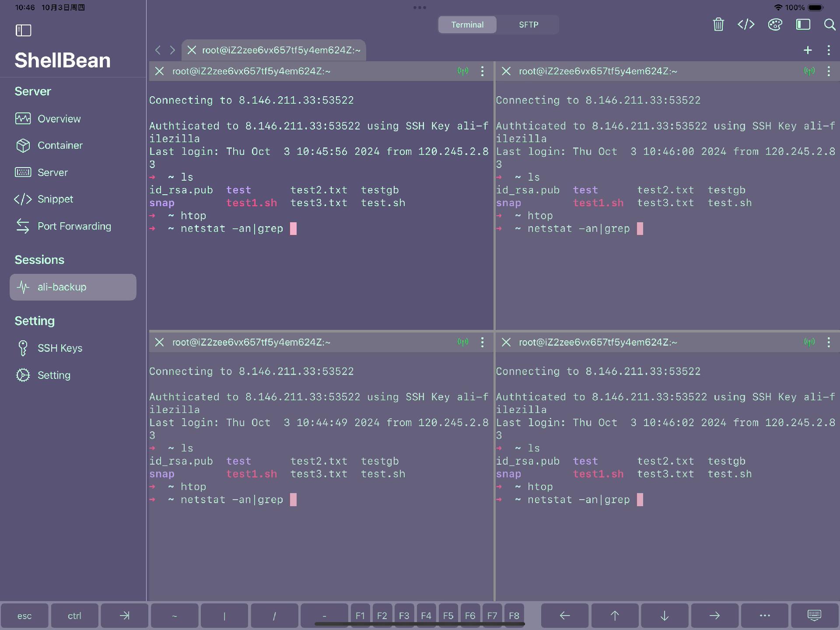Close the bottom-left terminal pane
The width and height of the screenshot is (840, 630).
[x=159, y=342]
